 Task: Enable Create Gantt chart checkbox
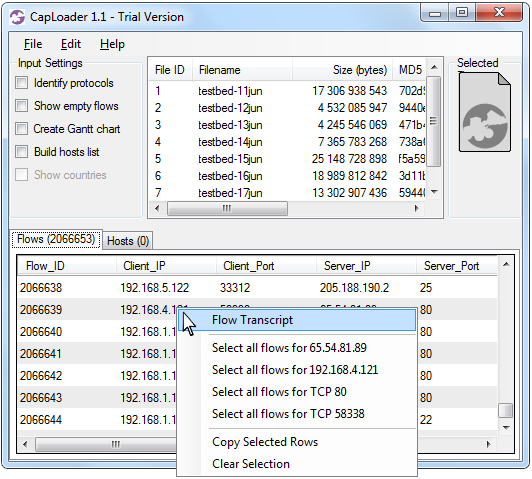point(21,129)
